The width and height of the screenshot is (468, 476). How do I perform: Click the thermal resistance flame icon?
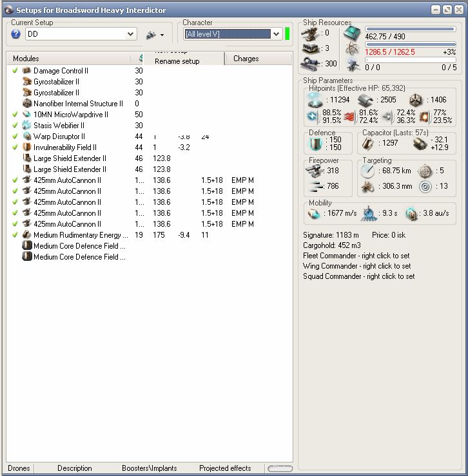pos(350,117)
